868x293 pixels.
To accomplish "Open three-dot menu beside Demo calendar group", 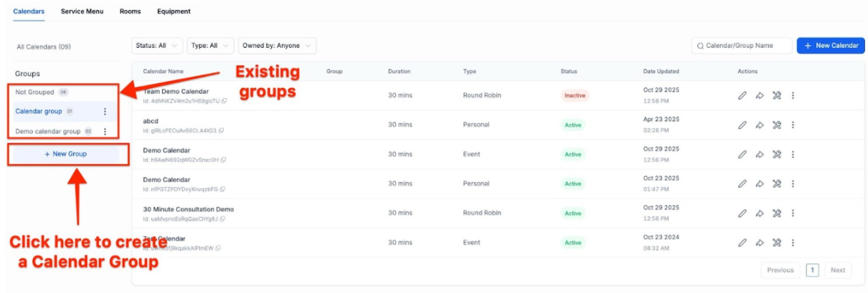I will [105, 132].
